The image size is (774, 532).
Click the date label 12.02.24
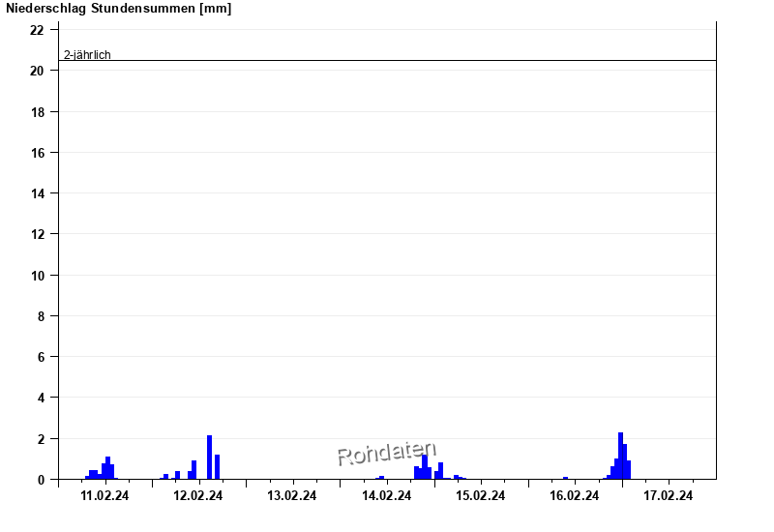pyautogui.click(x=198, y=495)
